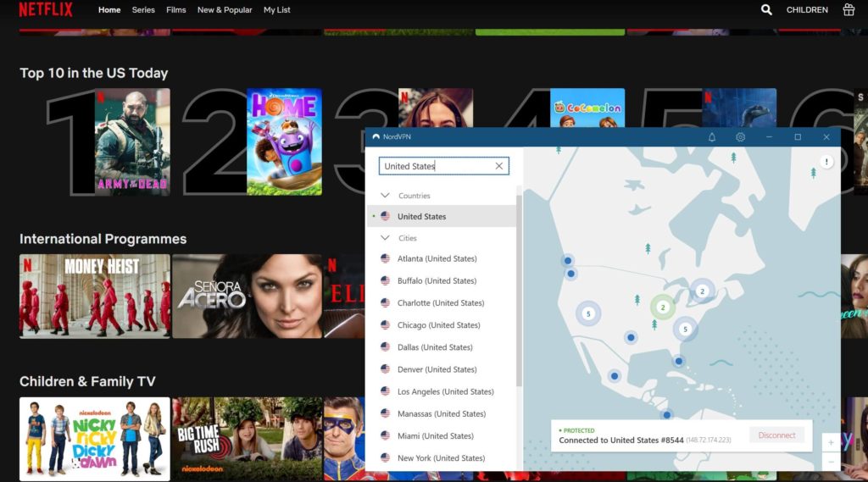Go to New & Popular

225,10
